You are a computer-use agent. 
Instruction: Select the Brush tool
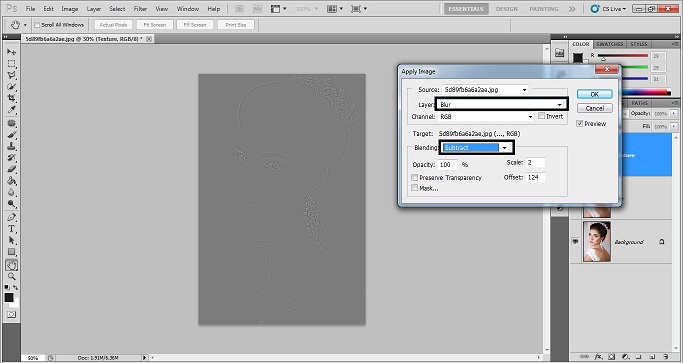(x=11, y=135)
